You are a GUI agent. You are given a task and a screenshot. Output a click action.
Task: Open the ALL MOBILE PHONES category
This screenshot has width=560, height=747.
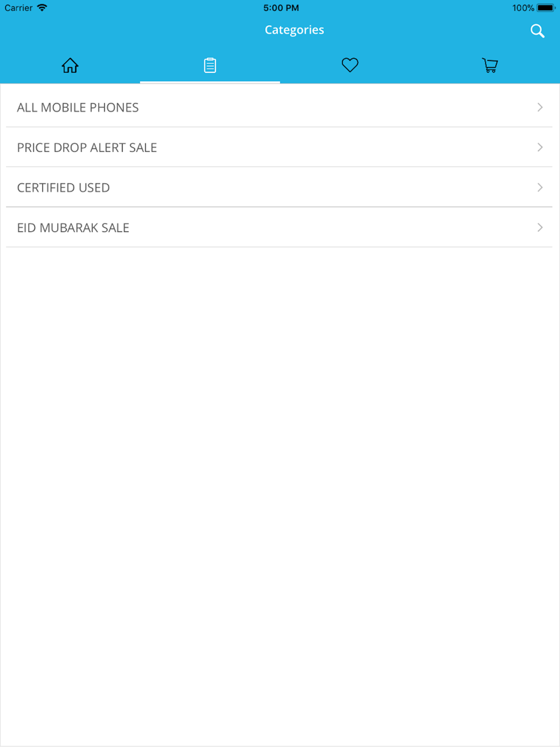[x=279, y=108]
